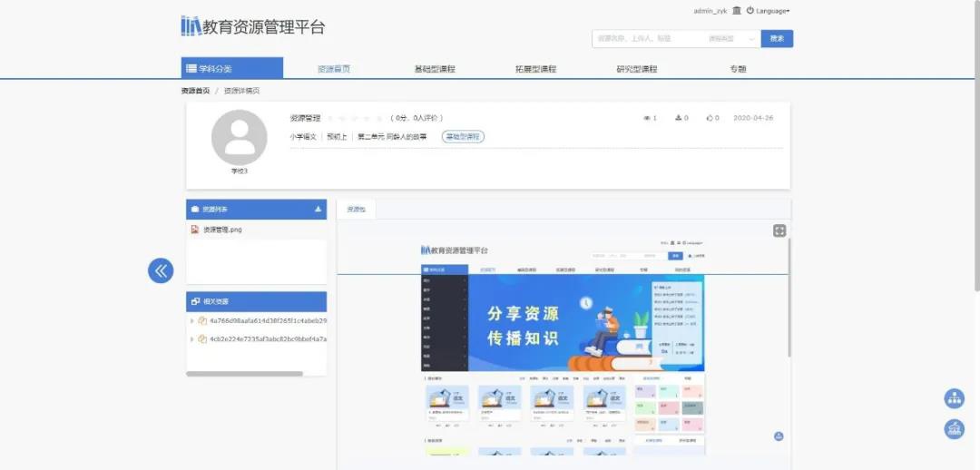Click the list icon in 学科分类

(191, 69)
